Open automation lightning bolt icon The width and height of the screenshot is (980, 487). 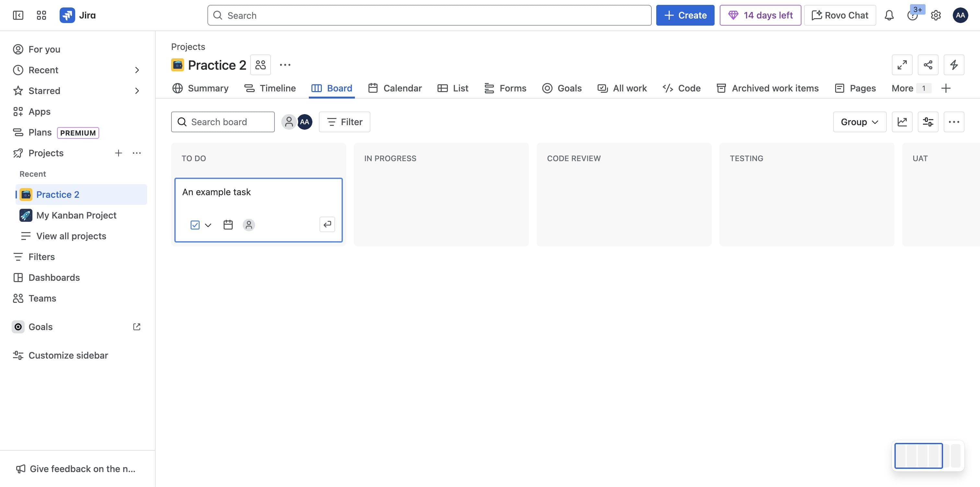pyautogui.click(x=954, y=65)
